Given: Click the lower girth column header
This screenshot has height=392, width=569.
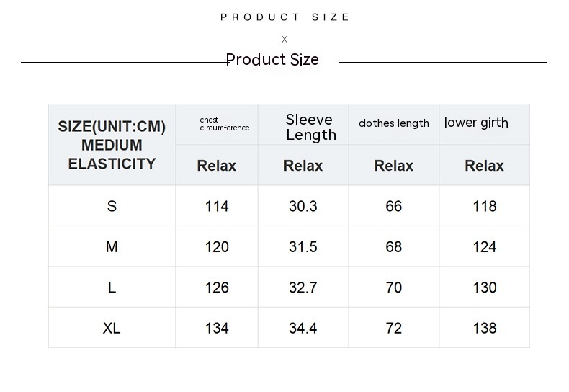Looking at the screenshot, I should [476, 122].
